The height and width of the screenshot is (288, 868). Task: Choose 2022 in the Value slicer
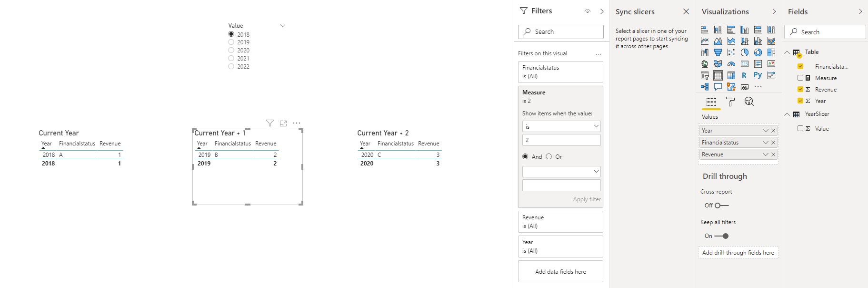click(231, 66)
